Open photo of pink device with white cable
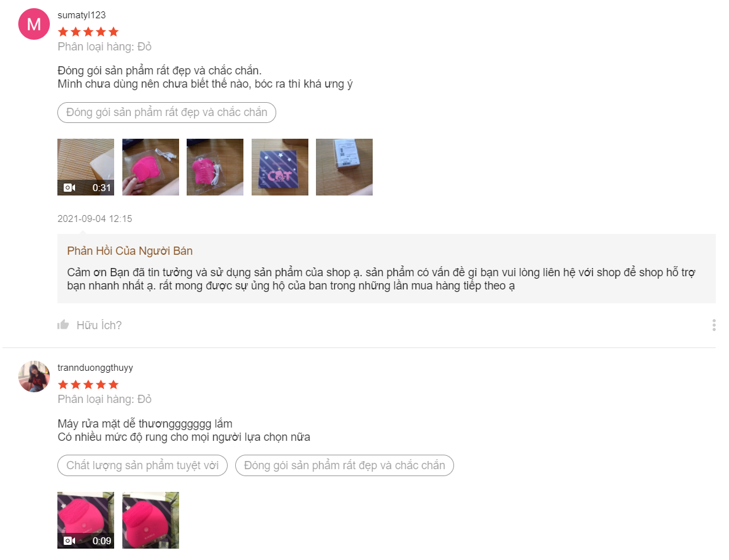The width and height of the screenshot is (729, 560). [151, 167]
